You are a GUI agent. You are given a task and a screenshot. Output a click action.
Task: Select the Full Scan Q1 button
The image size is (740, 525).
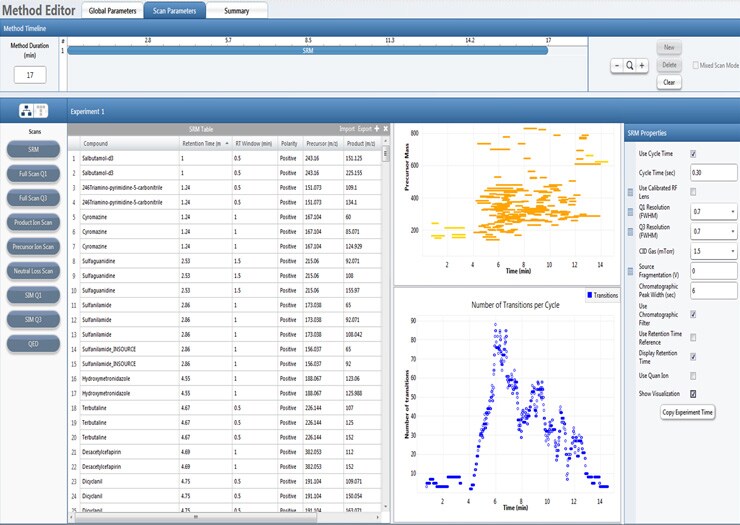coord(33,174)
